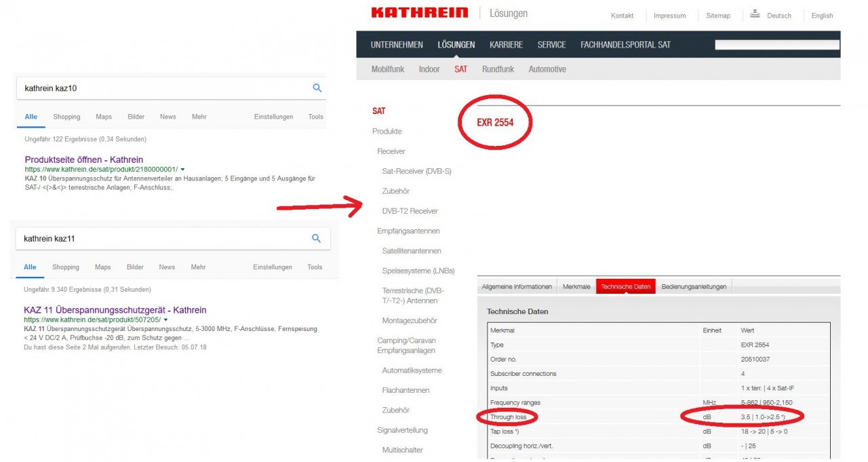Click the search magnifier for kathrein kaz10
The height and width of the screenshot is (462, 868).
[317, 88]
